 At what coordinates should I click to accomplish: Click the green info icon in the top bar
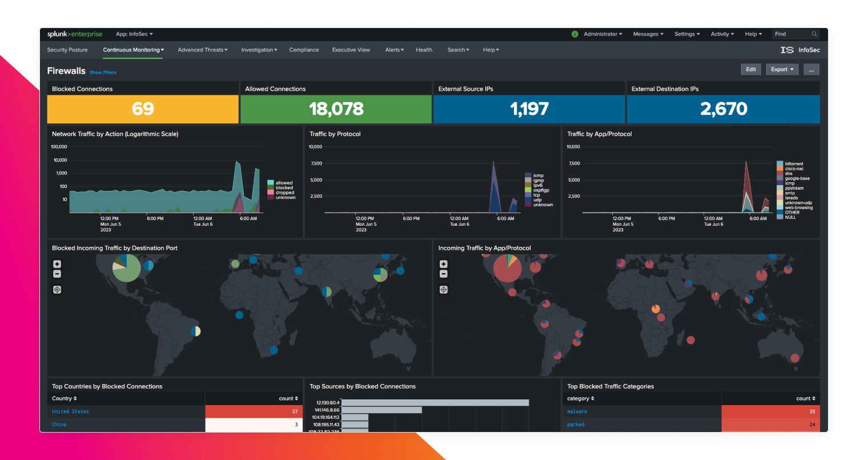pos(574,34)
